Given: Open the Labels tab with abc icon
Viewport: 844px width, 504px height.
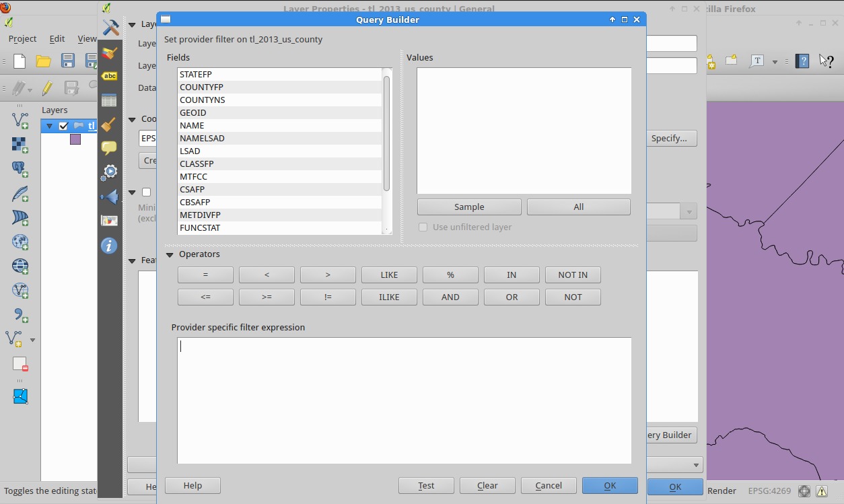Looking at the screenshot, I should 109,76.
